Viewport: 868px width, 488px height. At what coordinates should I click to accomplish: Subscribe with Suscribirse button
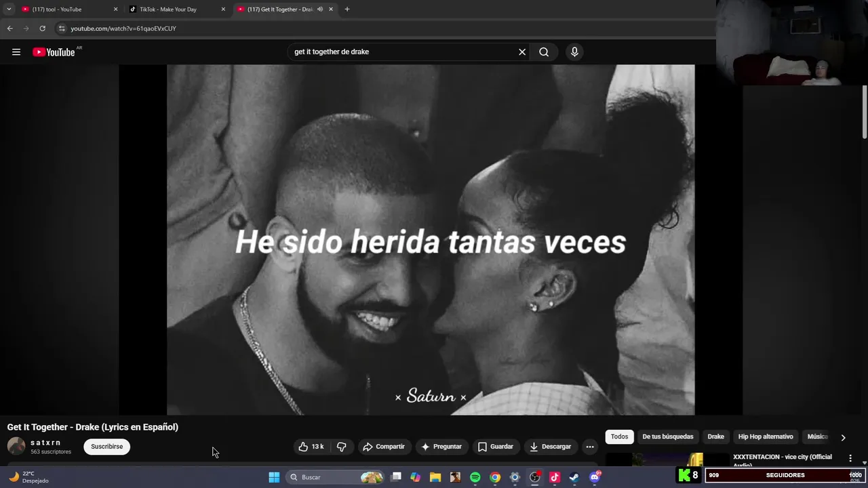pyautogui.click(x=107, y=447)
